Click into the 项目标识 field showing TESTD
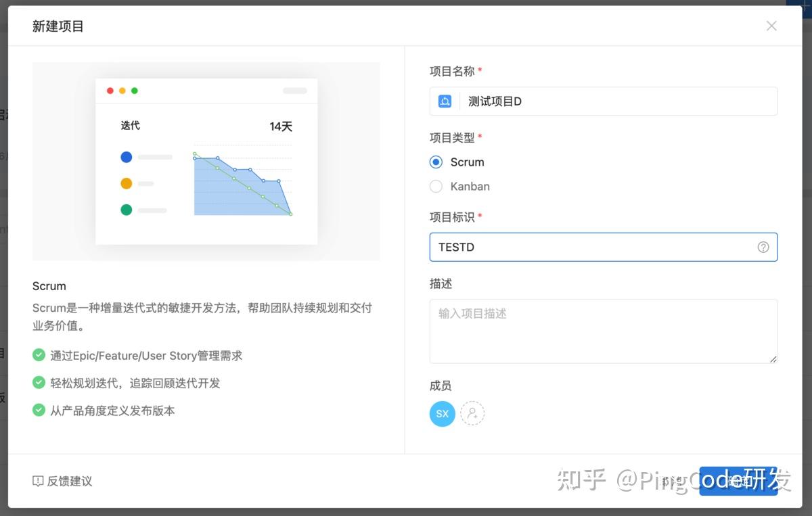 click(604, 247)
